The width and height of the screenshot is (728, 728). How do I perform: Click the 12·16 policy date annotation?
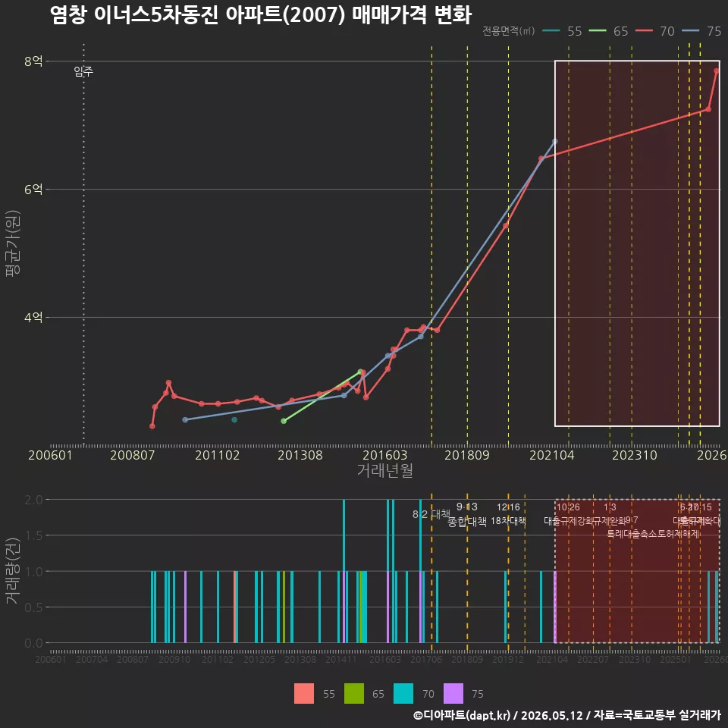[508, 507]
